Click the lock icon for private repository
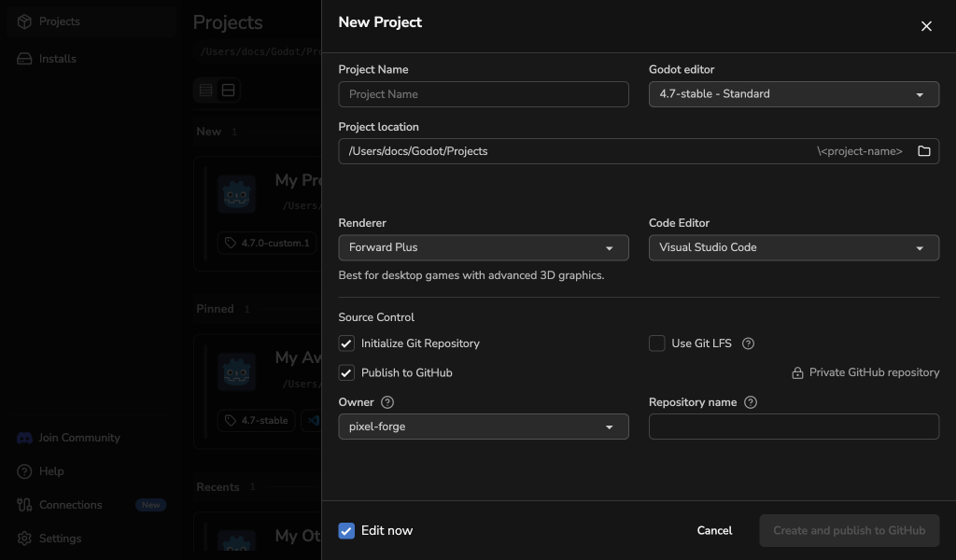The width and height of the screenshot is (956, 560). pyautogui.click(x=797, y=373)
